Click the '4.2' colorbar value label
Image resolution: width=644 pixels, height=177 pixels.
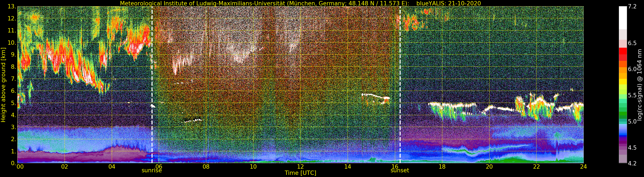pos(632,163)
